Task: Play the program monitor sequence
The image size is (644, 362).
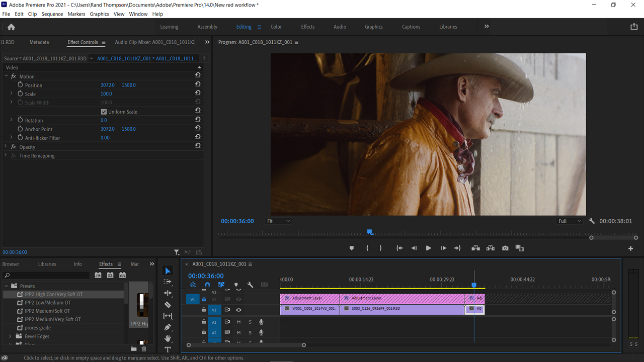Action: coord(428,248)
